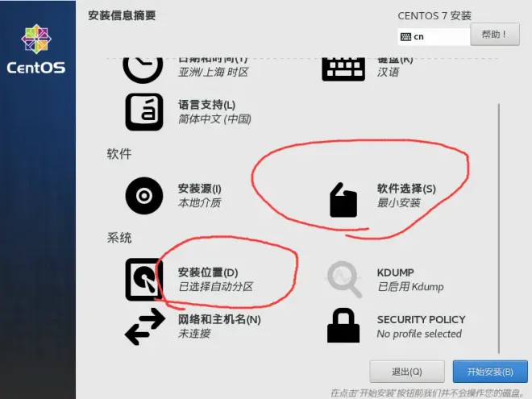Click the CentOS logo in the sidebar
Image resolution: width=532 pixels, height=399 pixels.
point(36,49)
